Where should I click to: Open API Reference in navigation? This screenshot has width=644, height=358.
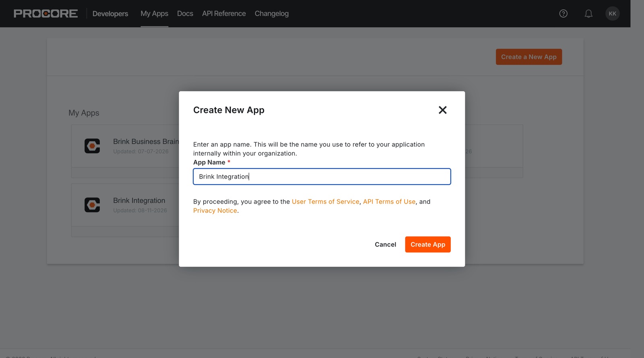224,14
